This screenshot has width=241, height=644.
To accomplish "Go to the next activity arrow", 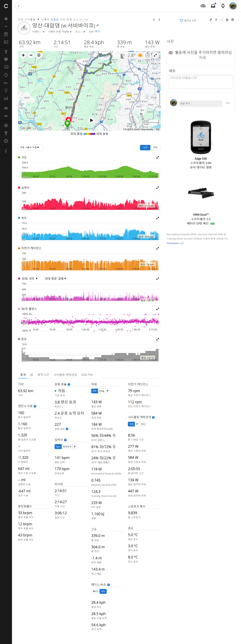I will coord(159,19).
